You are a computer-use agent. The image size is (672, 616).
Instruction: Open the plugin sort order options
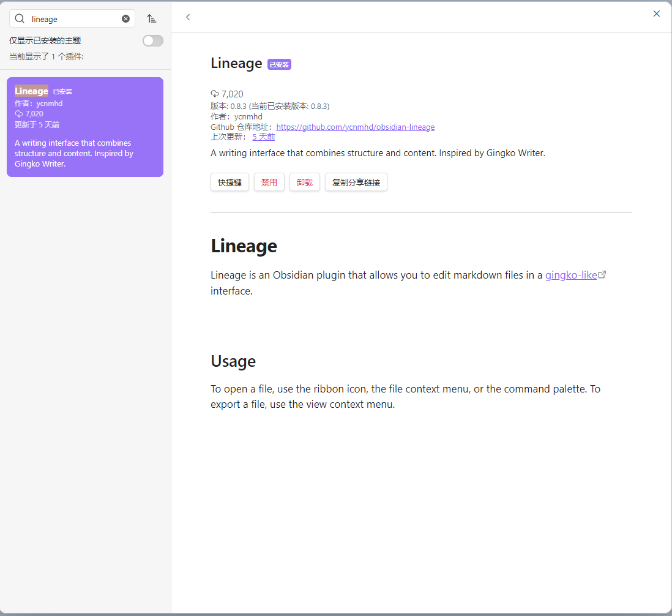[x=152, y=19]
